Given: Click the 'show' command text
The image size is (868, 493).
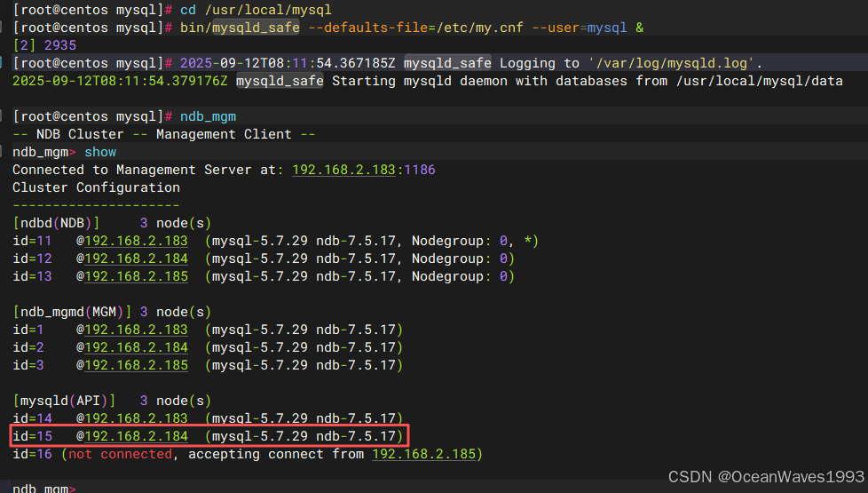Looking at the screenshot, I should pyautogui.click(x=100, y=152).
